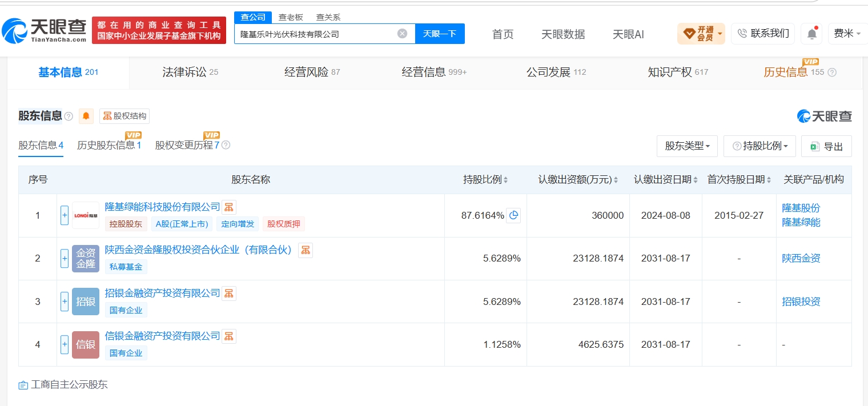Open the 招银投资 related institution link
Viewport: 868px width, 406px height.
801,302
